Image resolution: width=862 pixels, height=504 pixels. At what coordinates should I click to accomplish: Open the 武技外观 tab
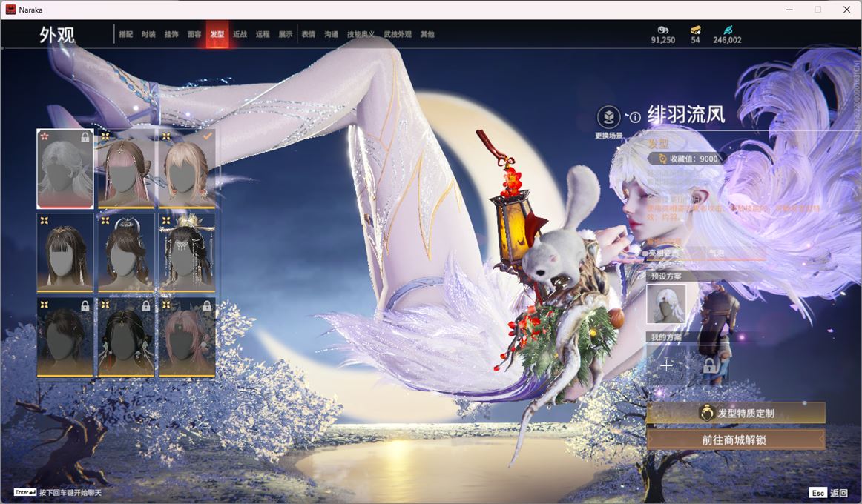tap(398, 34)
